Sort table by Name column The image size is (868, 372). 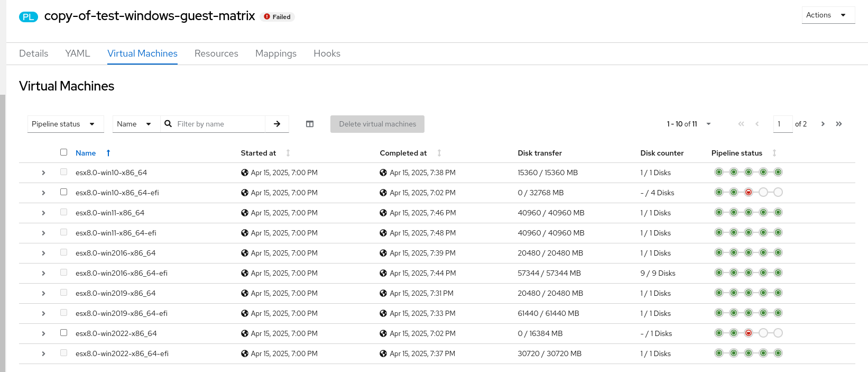[x=86, y=153]
